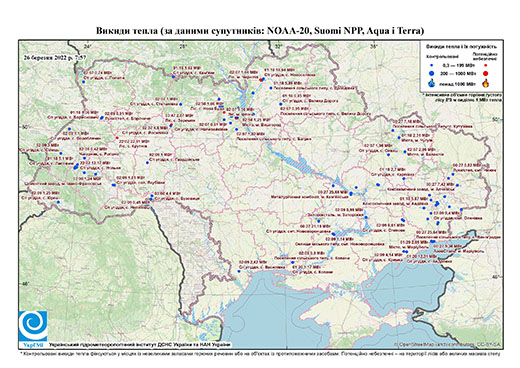Click the 0,3 — 199 МВт legend label
Viewport: 520px width, 368px height.
(x=458, y=65)
